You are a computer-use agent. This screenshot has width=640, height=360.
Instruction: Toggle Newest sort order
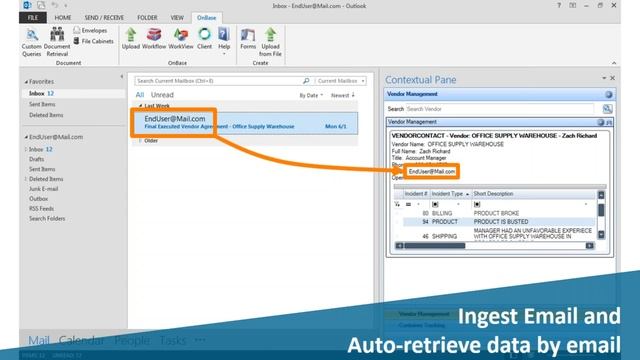(x=343, y=96)
